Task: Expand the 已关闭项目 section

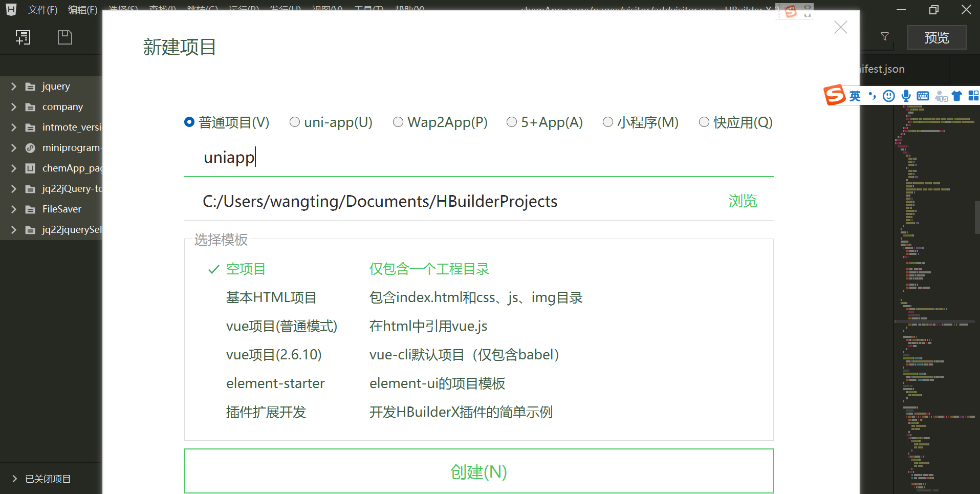Action: (x=14, y=479)
